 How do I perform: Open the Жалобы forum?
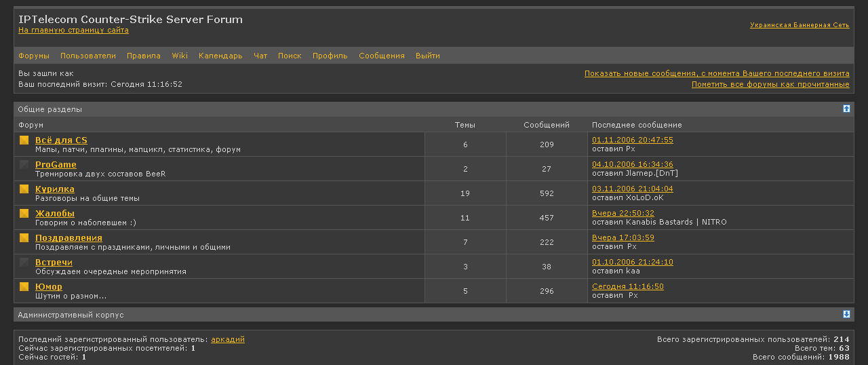click(55, 214)
